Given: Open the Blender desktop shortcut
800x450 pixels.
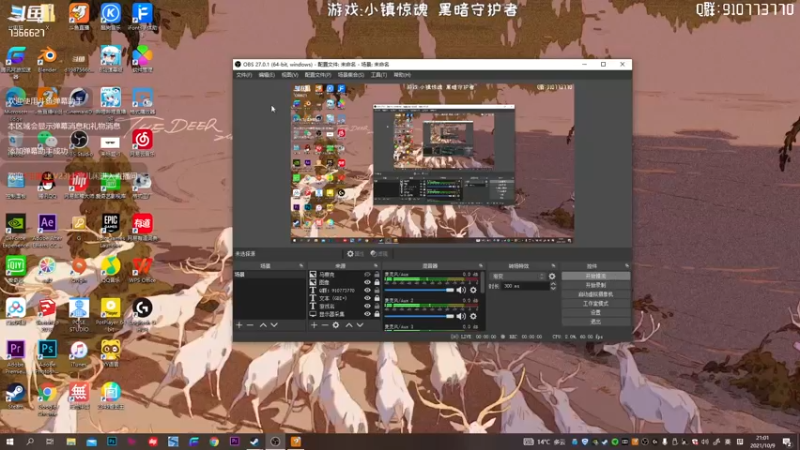Looking at the screenshot, I should [47, 59].
